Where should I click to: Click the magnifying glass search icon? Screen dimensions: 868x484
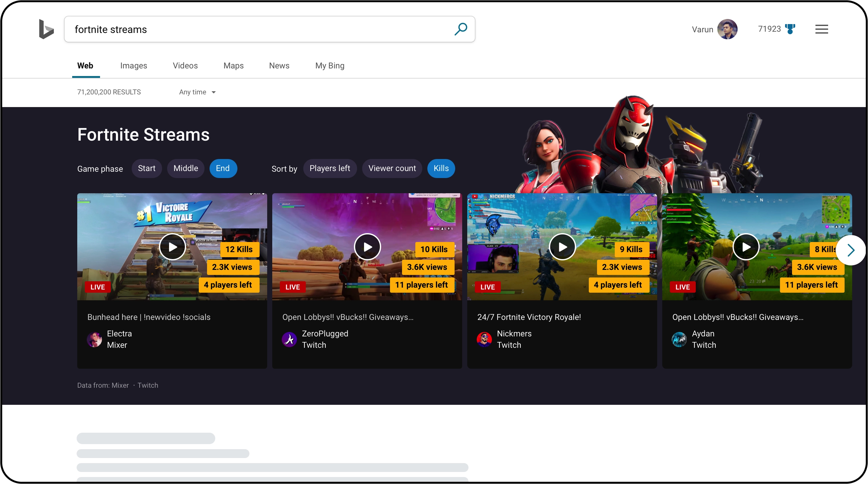[x=461, y=29]
